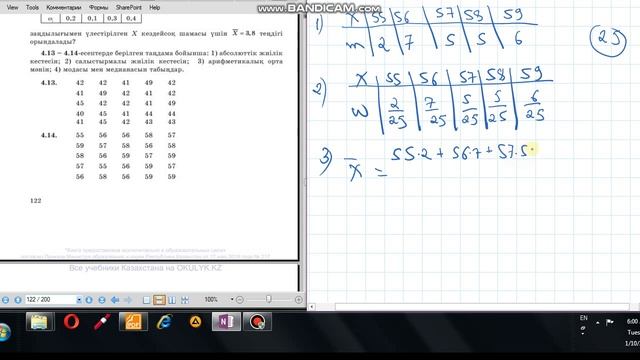Open the View menu
This screenshot has width=640, height=360.
[13, 7]
